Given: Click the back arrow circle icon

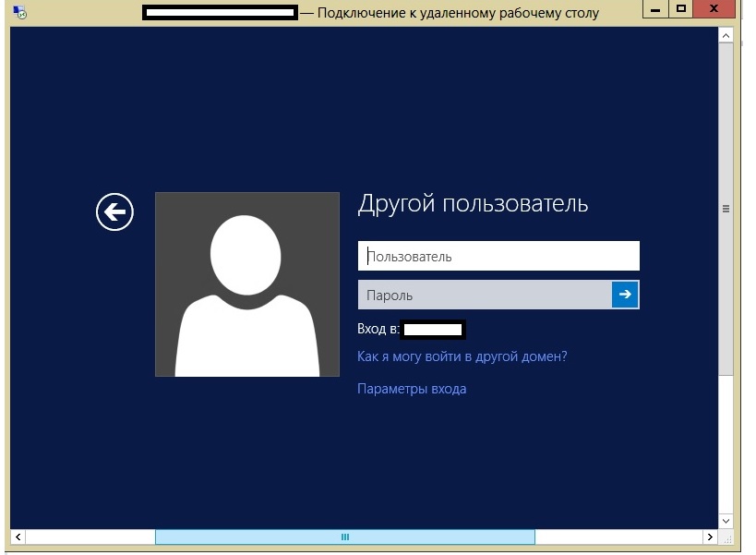Looking at the screenshot, I should pyautogui.click(x=114, y=212).
